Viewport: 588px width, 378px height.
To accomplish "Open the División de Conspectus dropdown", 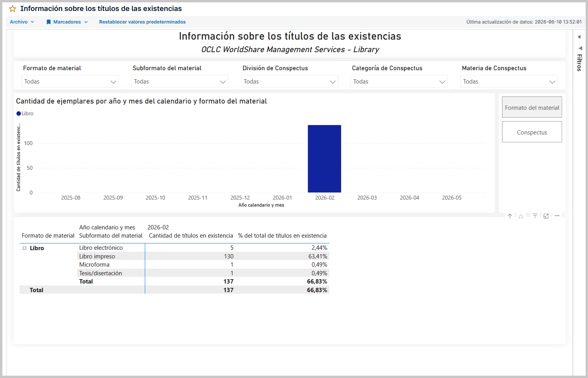I will [290, 82].
